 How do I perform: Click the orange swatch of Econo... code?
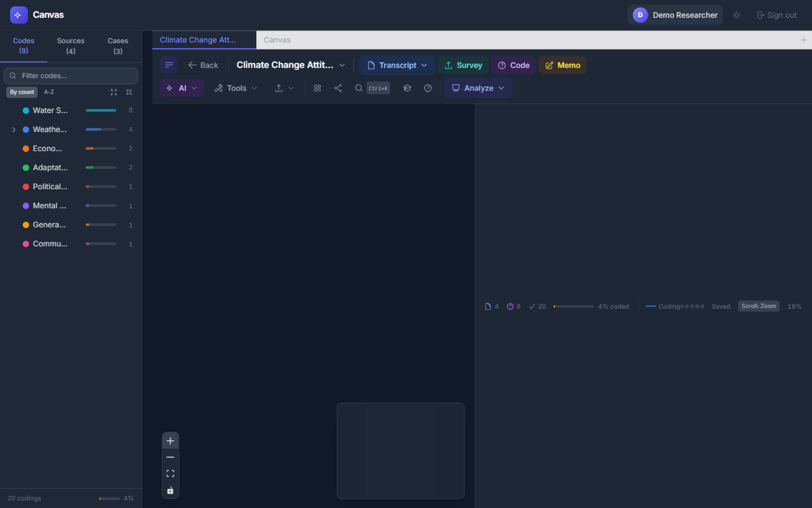coord(26,149)
